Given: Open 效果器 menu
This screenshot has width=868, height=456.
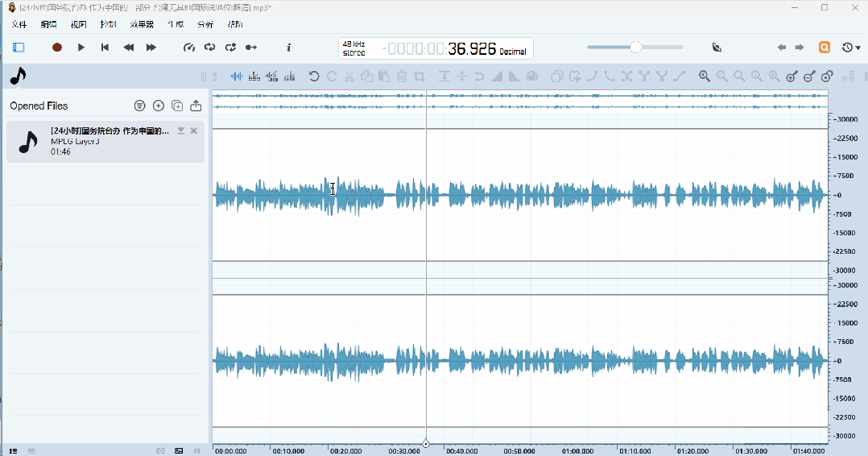Looking at the screenshot, I should point(143,24).
